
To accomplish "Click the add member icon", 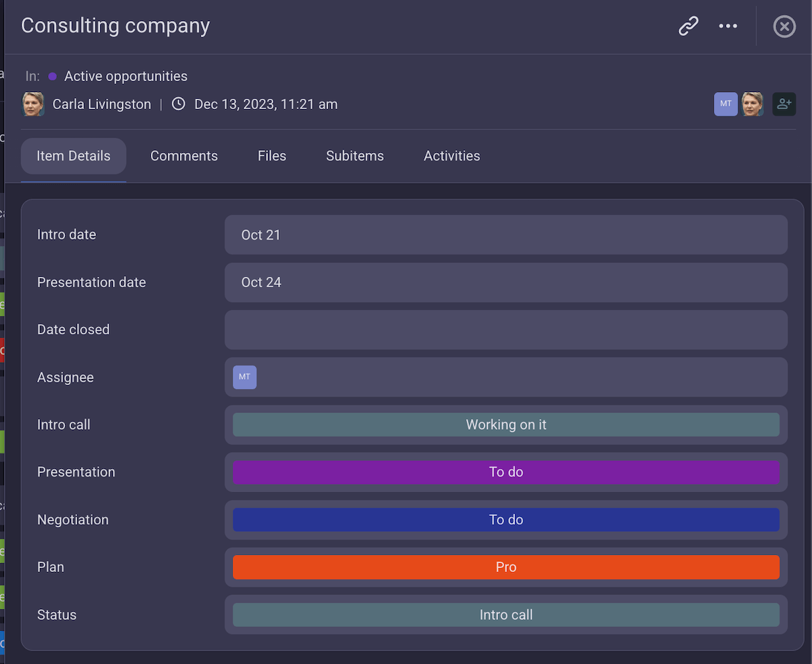I will click(x=784, y=104).
